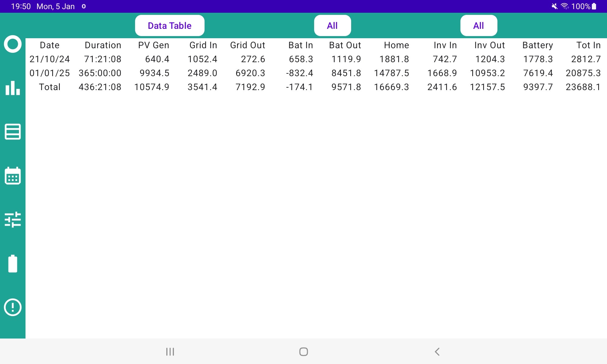Tap the Android recent apps button

(170, 352)
